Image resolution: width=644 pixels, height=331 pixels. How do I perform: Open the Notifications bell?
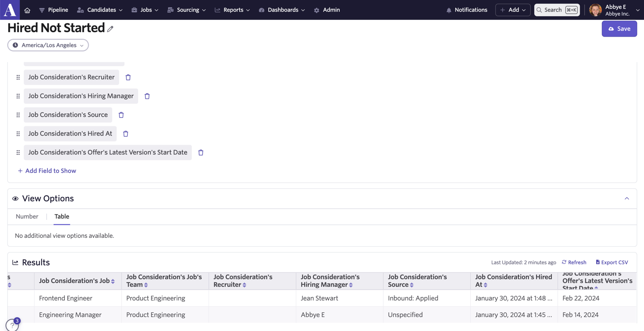coord(467,10)
